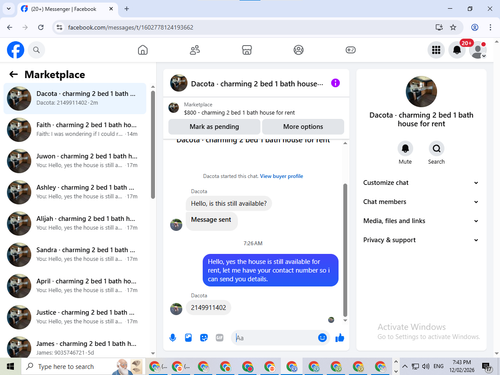Choose a GIF icon in composer

click(219, 338)
